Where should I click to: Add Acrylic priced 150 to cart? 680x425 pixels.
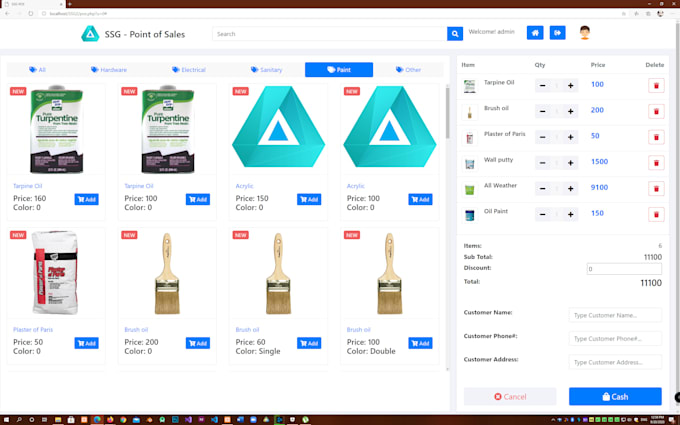309,199
